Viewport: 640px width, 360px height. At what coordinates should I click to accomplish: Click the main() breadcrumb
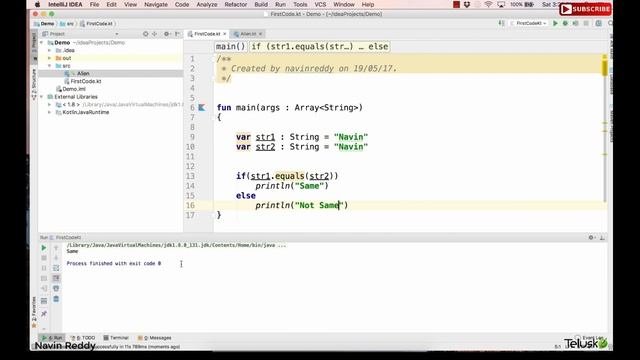tap(230, 47)
